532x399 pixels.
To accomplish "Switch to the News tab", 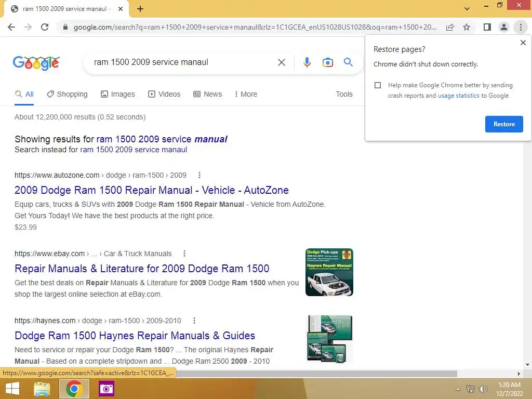I will pyautogui.click(x=208, y=95).
